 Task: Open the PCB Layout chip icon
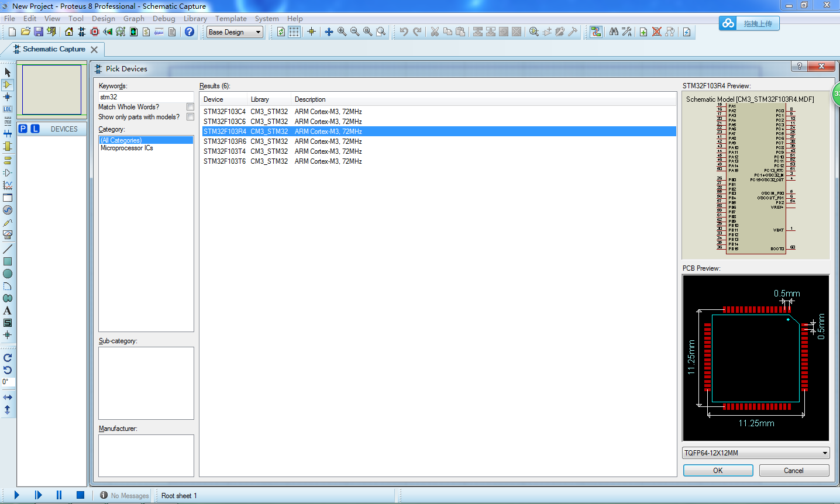95,32
